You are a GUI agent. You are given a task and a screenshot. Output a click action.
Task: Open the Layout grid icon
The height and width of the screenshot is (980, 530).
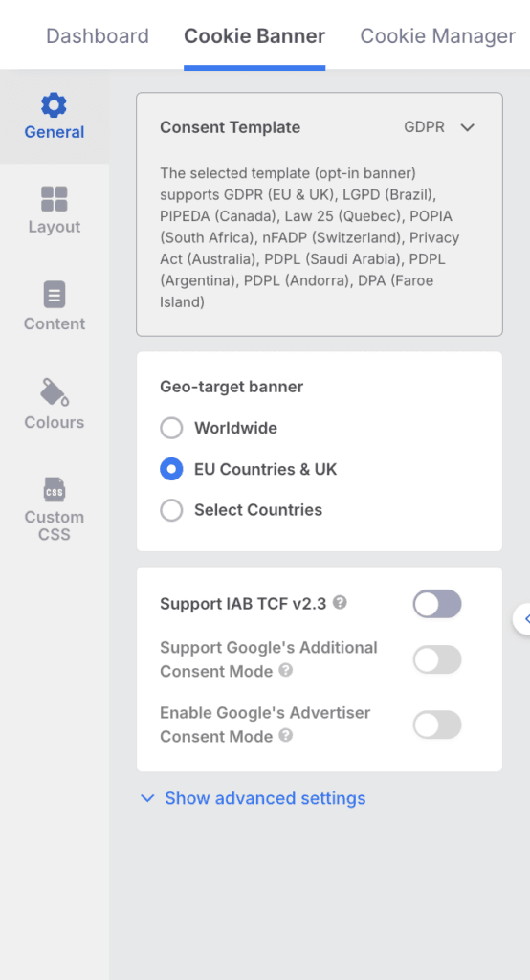(54, 199)
